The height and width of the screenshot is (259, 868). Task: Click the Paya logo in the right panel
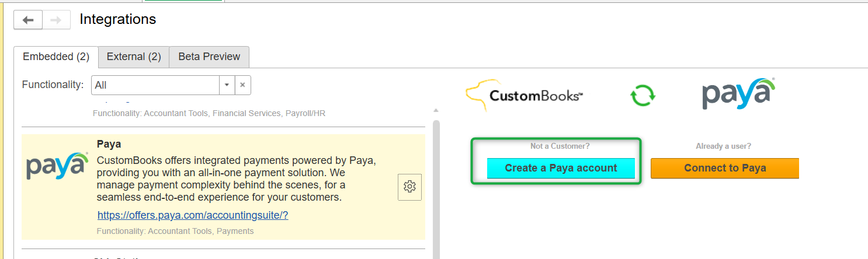coord(738,93)
